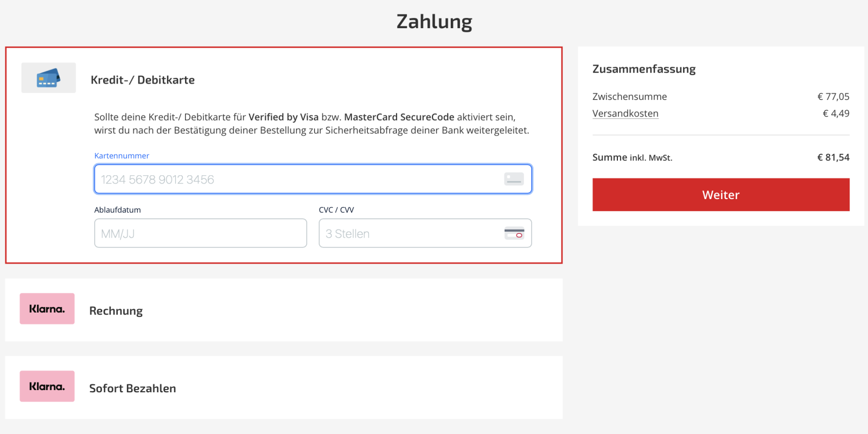This screenshot has width=868, height=434.
Task: Click the CVC / CVV label
Action: coord(336,210)
